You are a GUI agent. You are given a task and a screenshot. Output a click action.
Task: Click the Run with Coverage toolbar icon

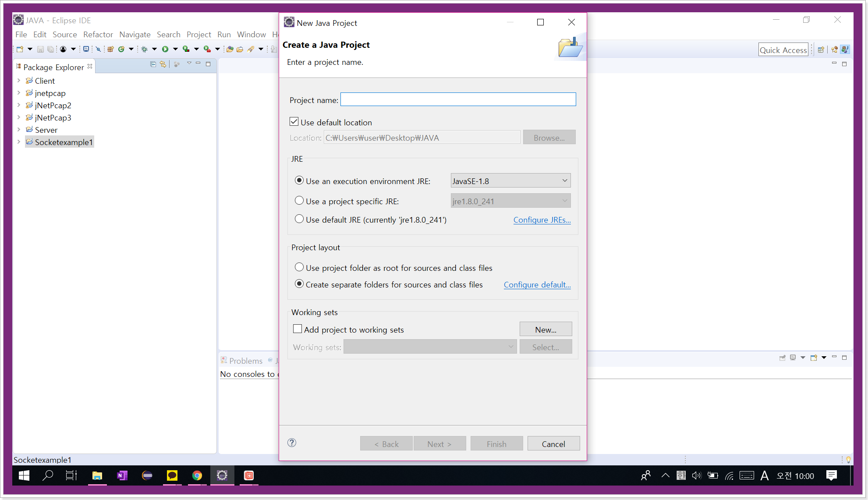(186, 49)
